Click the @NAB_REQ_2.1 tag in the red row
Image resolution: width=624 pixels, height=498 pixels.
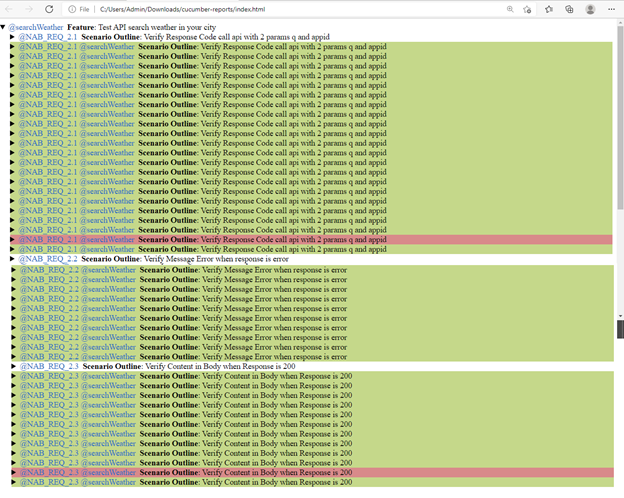coord(48,239)
